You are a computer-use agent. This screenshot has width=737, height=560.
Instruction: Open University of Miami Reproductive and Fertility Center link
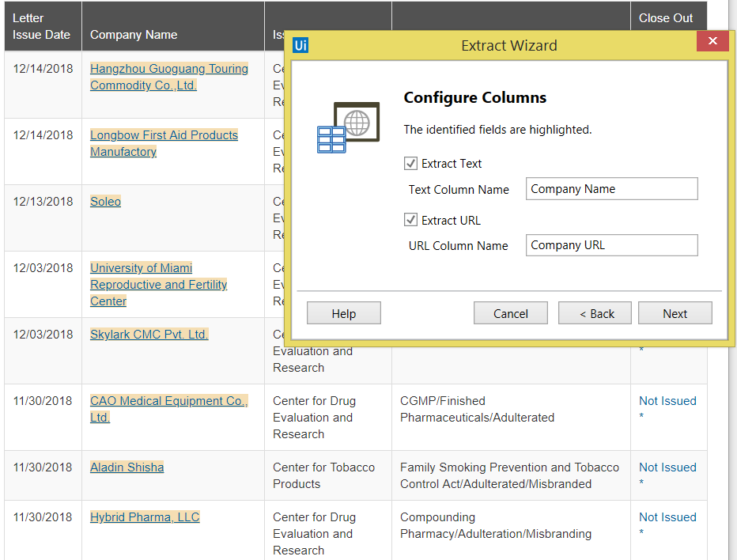(158, 285)
